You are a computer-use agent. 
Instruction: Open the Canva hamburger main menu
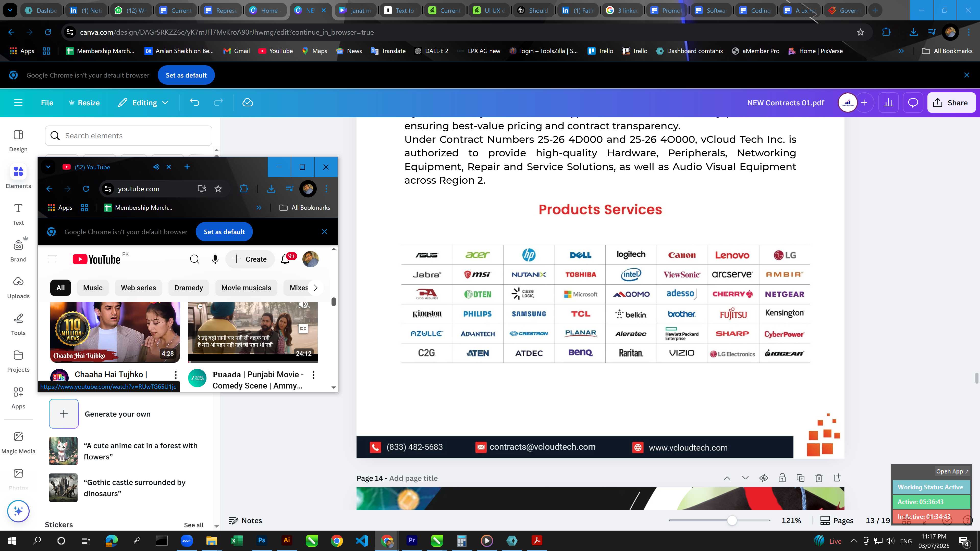click(18, 103)
